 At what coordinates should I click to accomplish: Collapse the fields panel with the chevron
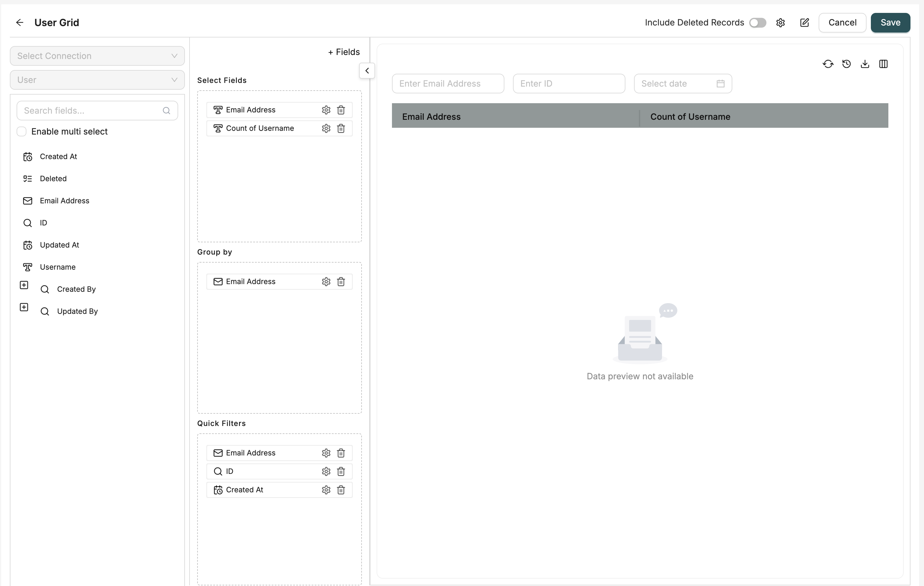pos(366,71)
